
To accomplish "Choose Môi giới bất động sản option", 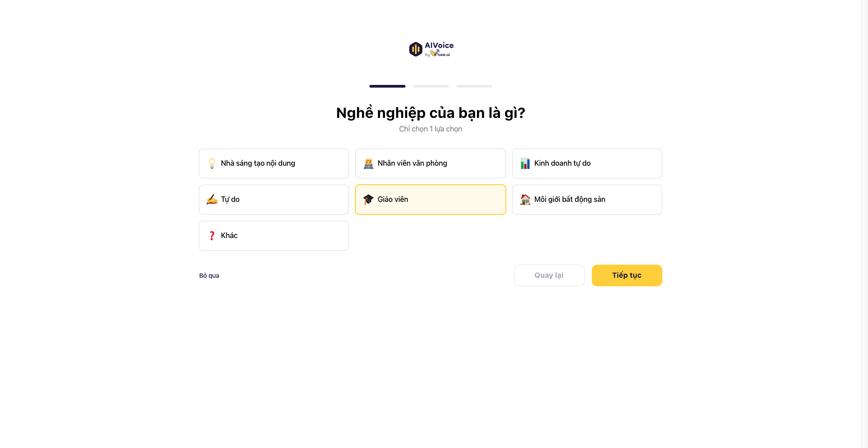I will (587, 200).
